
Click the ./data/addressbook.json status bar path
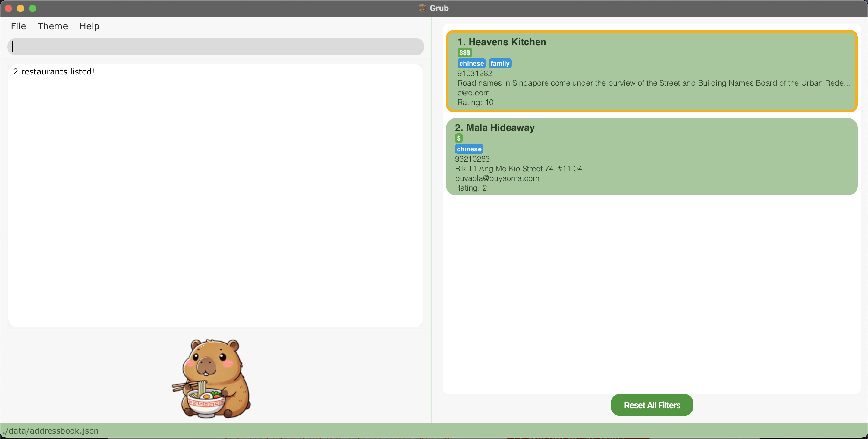[51, 431]
